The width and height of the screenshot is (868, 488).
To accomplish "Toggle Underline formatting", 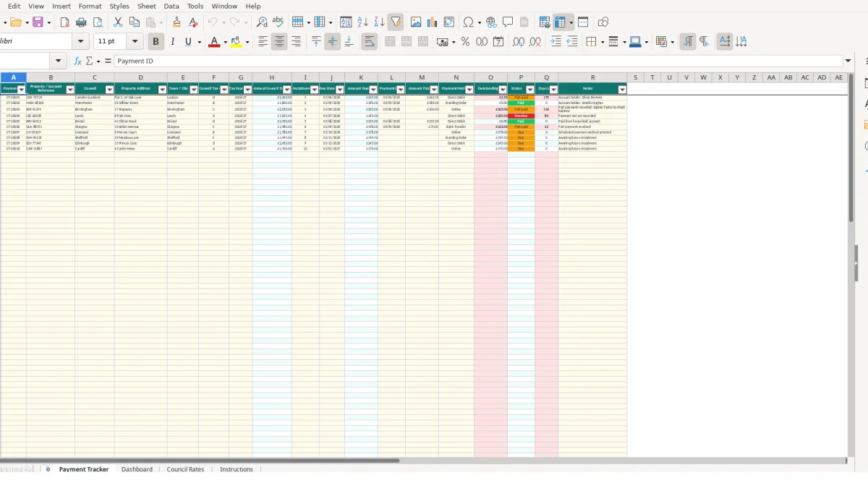I will [x=189, y=42].
